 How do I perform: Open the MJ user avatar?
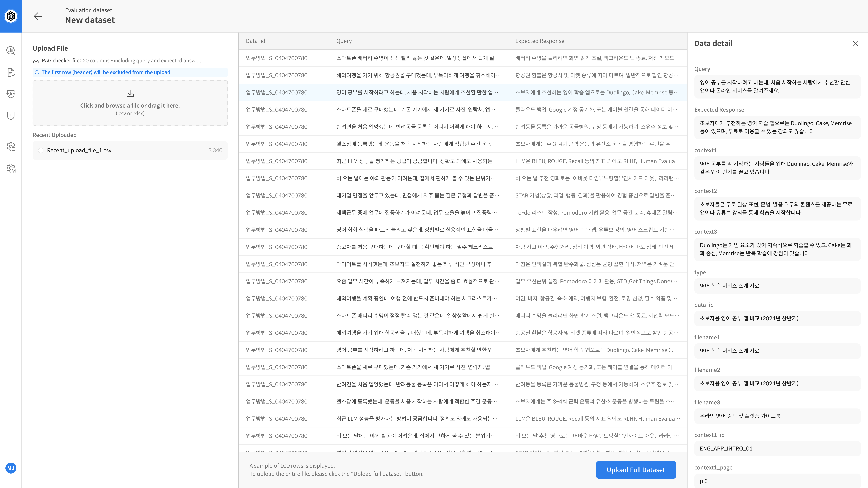pyautogui.click(x=11, y=468)
